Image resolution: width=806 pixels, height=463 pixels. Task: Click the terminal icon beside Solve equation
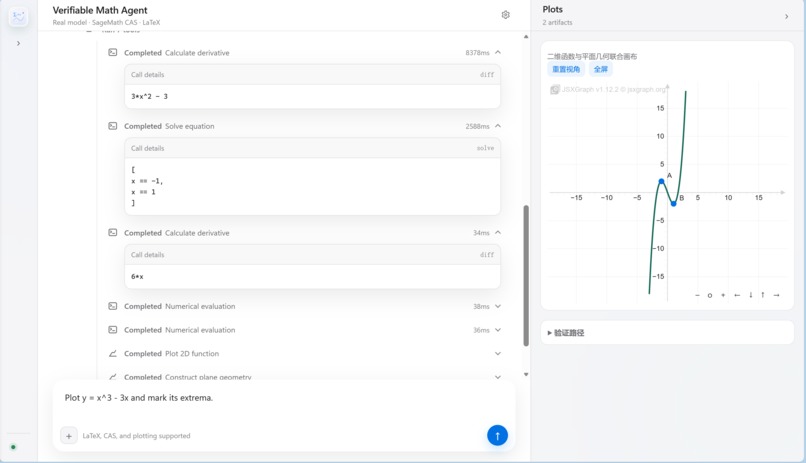(x=113, y=126)
